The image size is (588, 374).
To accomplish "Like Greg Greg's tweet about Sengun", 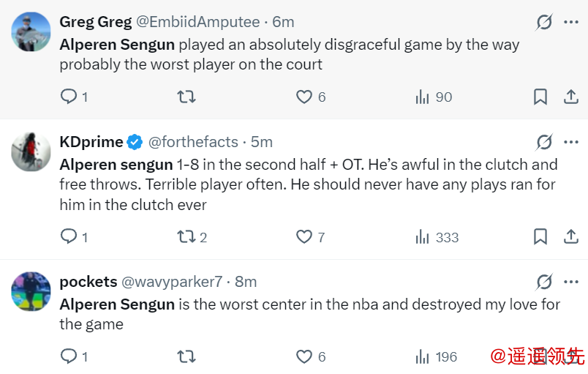I will pos(304,97).
